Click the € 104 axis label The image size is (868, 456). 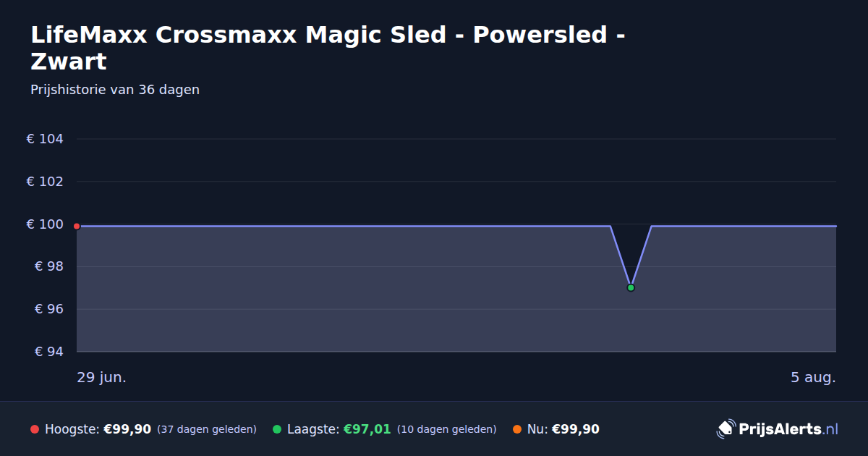click(45, 139)
